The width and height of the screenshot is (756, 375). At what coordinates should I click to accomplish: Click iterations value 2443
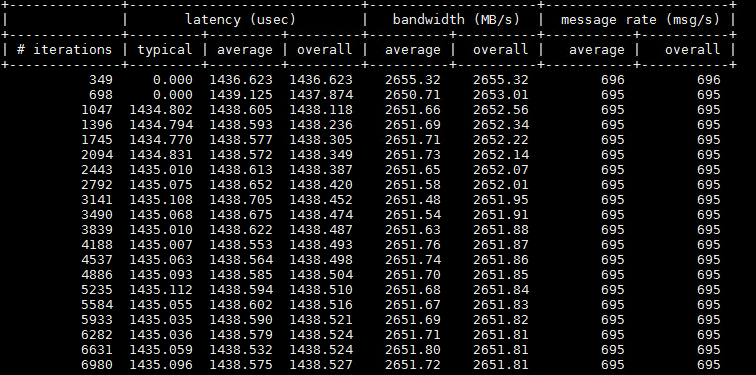(96, 170)
